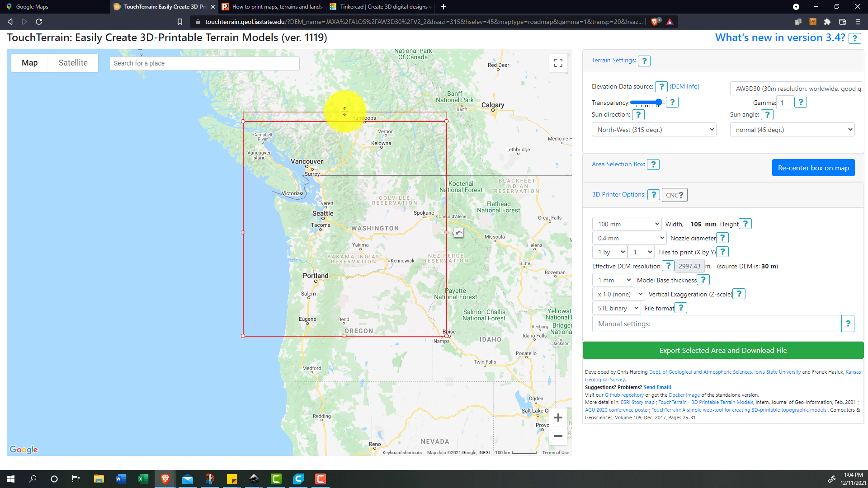Click help icon for Vertical Exaggeration
This screenshot has height=488, width=868.
pyautogui.click(x=739, y=294)
